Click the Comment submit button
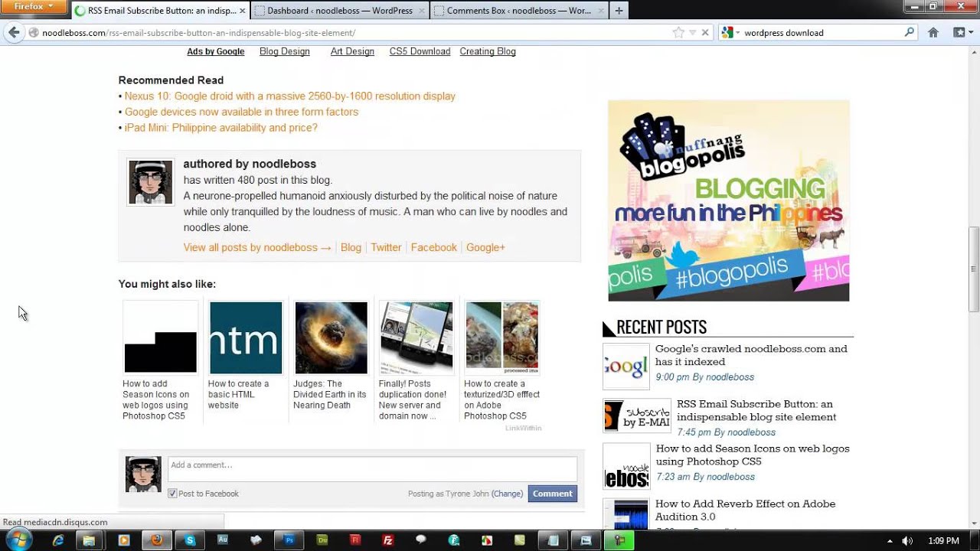The width and height of the screenshot is (980, 551). coord(552,494)
